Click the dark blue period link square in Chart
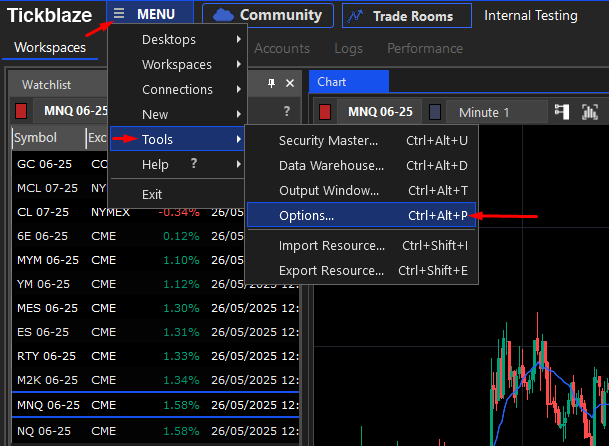The image size is (609, 446). tap(435, 112)
